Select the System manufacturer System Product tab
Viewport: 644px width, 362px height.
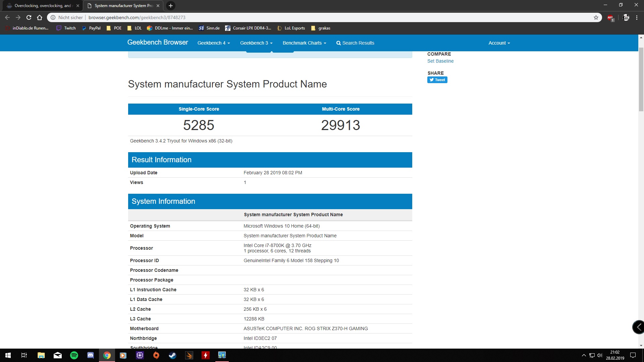[x=123, y=6]
